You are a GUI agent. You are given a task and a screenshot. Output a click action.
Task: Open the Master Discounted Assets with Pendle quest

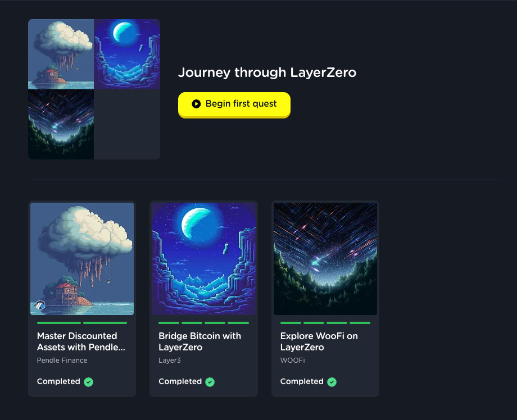coord(81,341)
